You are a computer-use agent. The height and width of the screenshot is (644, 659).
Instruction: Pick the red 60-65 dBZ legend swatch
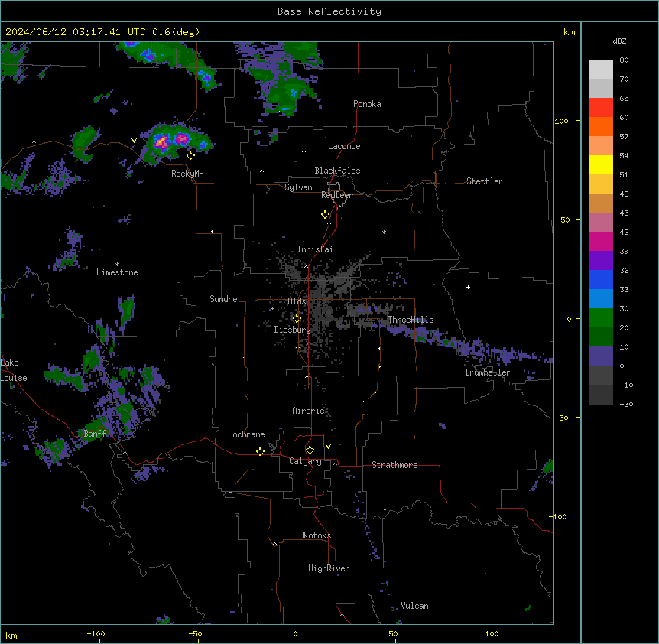(x=601, y=108)
